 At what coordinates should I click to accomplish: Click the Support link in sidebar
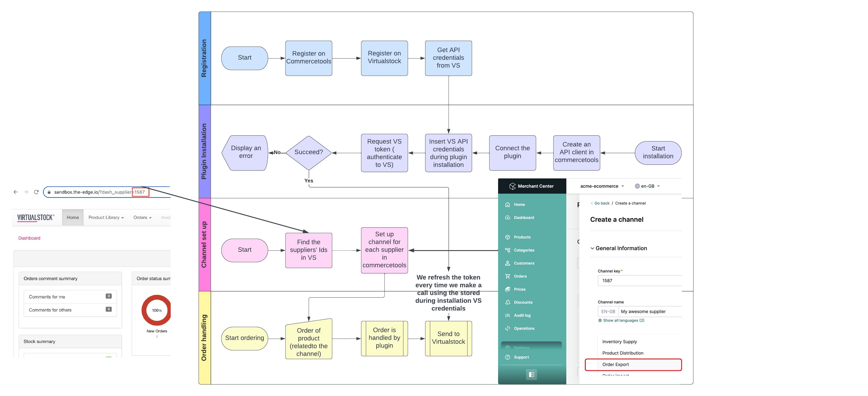point(521,357)
